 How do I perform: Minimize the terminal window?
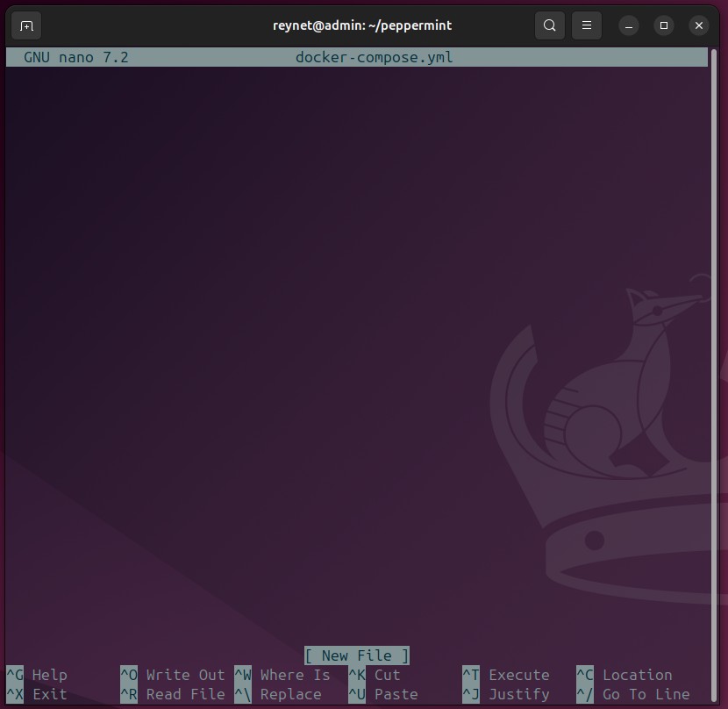(x=629, y=25)
